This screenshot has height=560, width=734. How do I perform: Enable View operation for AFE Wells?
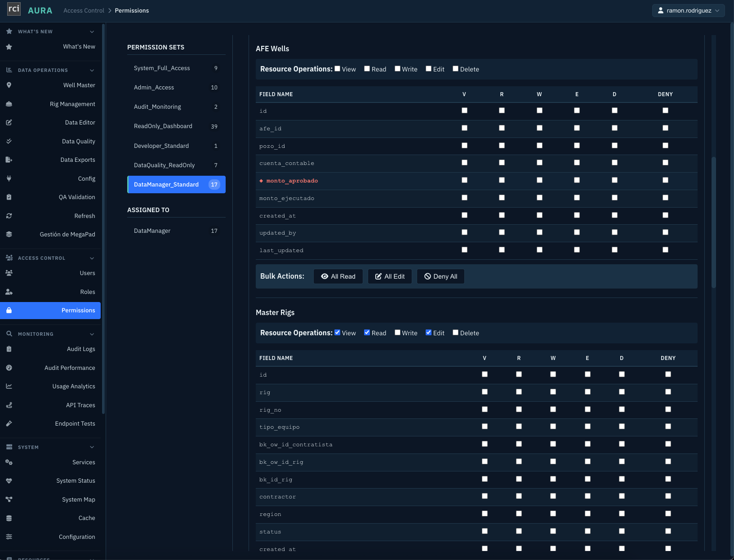point(337,69)
